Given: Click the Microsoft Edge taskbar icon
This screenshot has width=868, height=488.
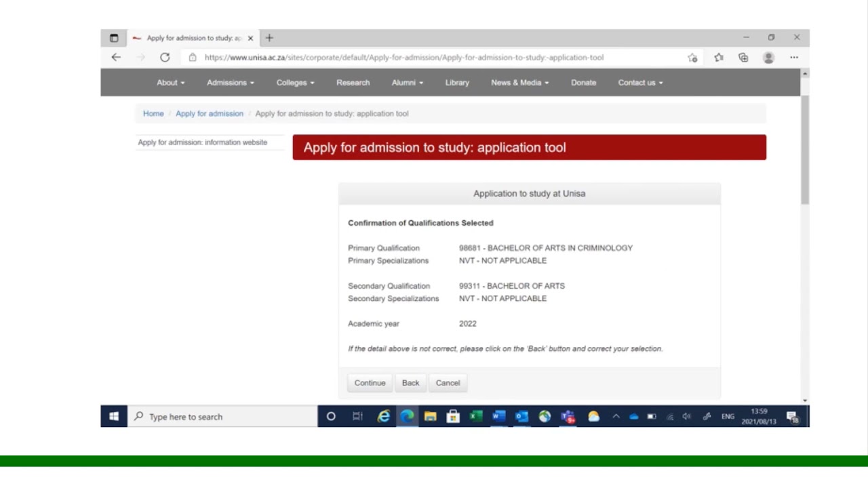Looking at the screenshot, I should (x=407, y=417).
